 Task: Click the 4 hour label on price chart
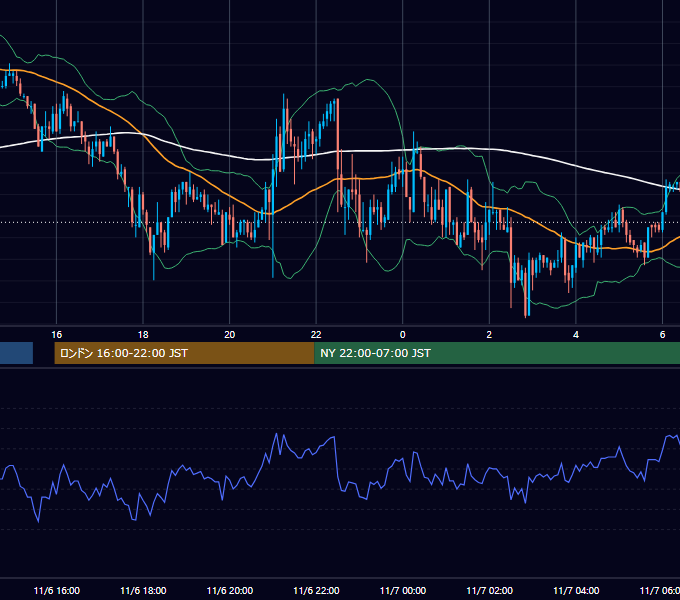coord(576,335)
